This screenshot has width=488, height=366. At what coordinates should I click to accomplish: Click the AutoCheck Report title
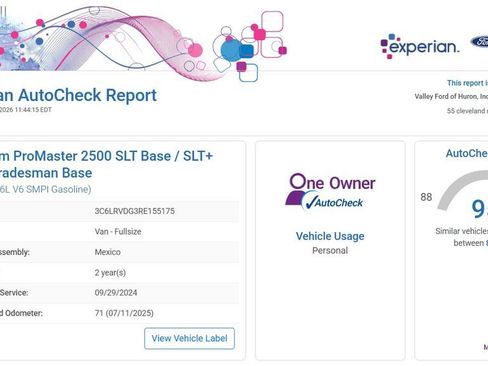pos(78,95)
